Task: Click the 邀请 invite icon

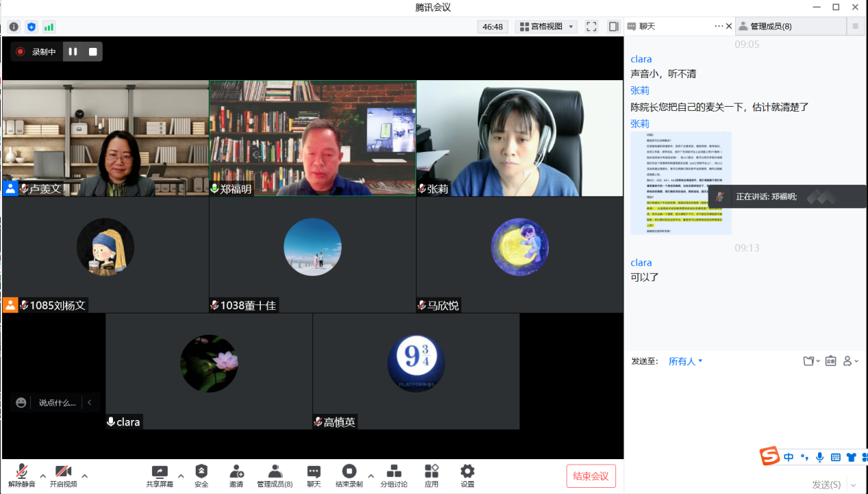Action: coord(236,471)
